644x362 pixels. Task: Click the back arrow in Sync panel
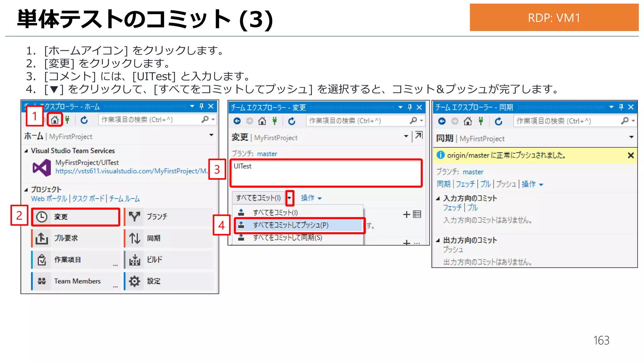pos(442,121)
